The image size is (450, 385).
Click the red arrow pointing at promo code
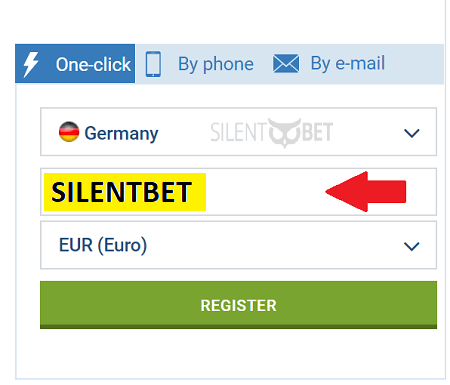pyautogui.click(x=366, y=192)
